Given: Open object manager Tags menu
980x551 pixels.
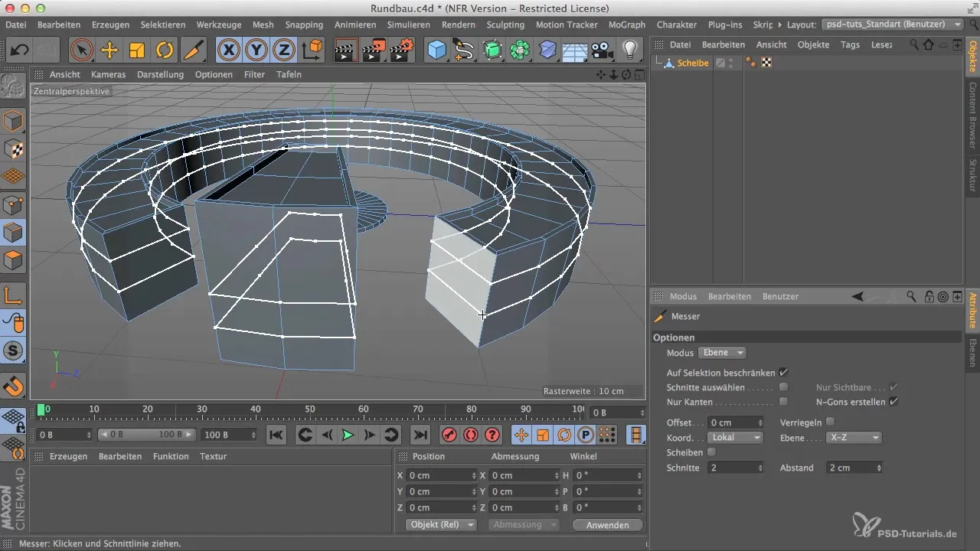Looking at the screenshot, I should [850, 44].
